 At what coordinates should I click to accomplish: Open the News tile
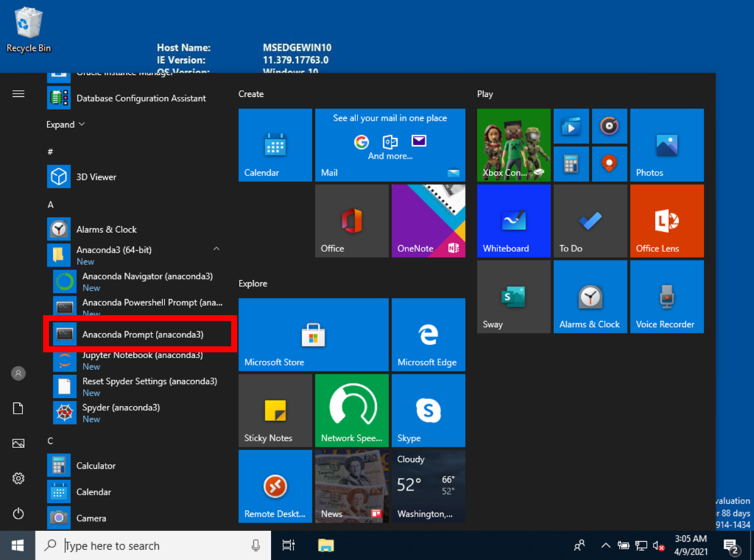point(352,486)
